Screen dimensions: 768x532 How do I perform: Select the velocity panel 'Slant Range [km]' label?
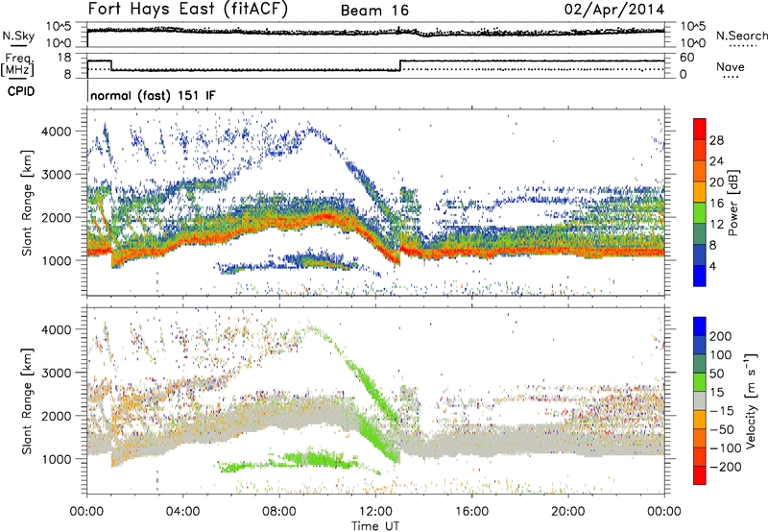click(27, 400)
